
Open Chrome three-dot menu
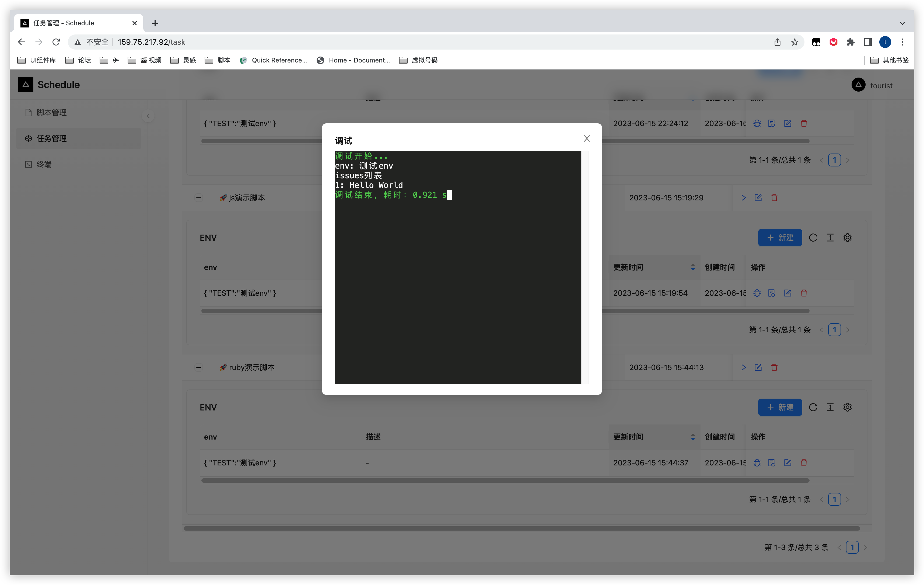click(902, 42)
